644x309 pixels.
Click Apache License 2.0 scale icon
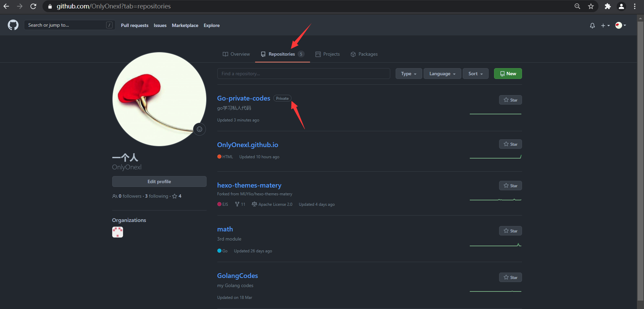[x=254, y=204]
